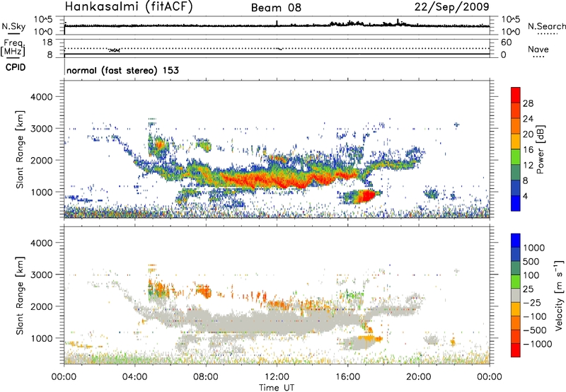
Task: Click the 'N.Sky' legend label
Action: click(13, 26)
